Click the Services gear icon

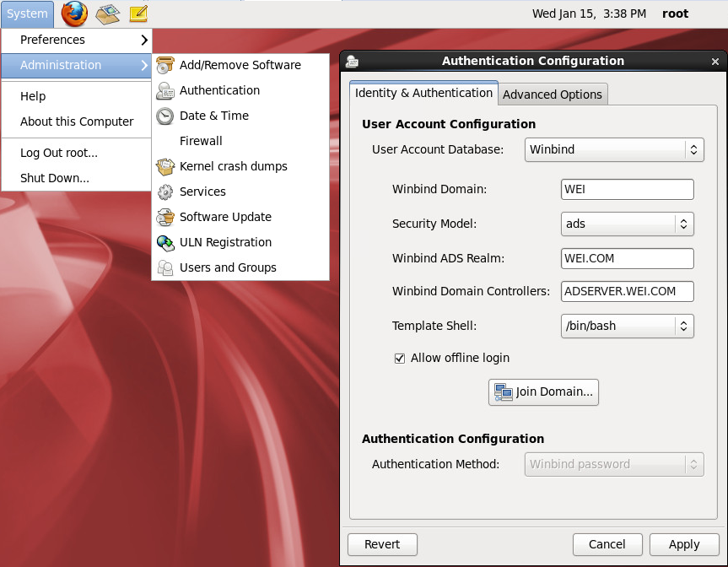(x=165, y=192)
